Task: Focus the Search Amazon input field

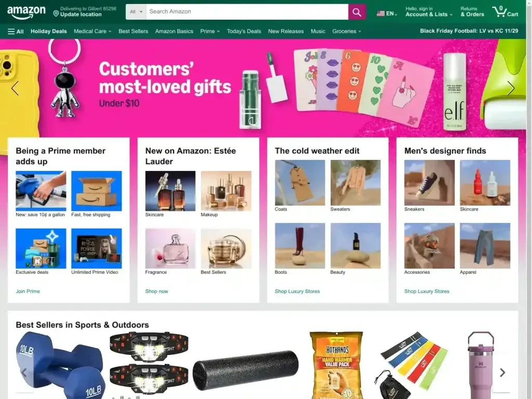Action: pos(247,12)
